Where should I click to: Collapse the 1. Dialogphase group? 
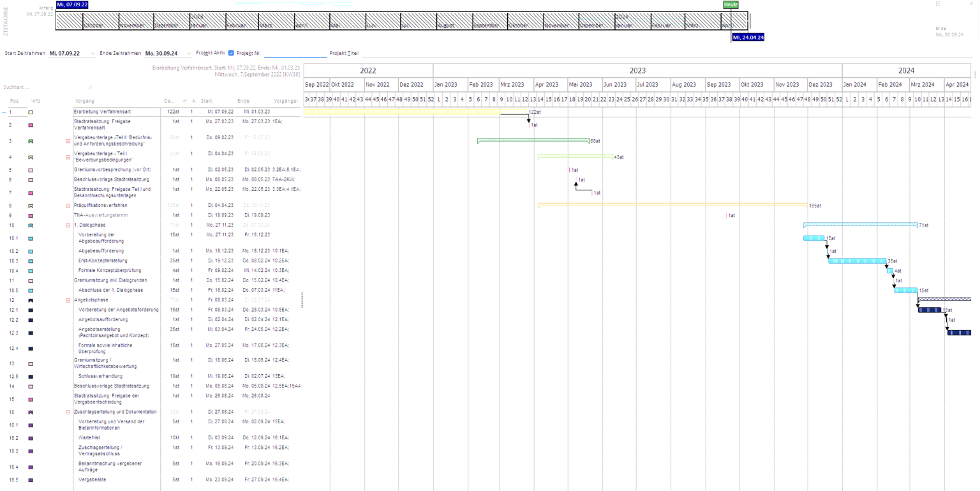coord(68,226)
